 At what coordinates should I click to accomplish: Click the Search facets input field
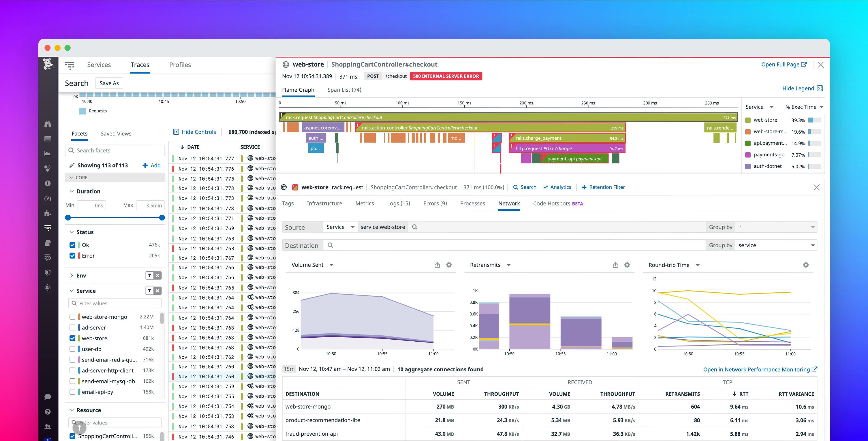115,150
